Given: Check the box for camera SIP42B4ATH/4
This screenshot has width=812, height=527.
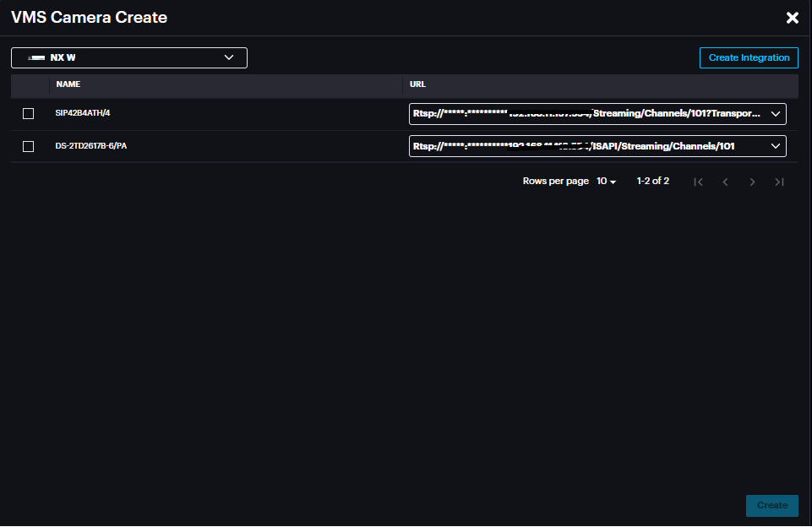Looking at the screenshot, I should 28,114.
